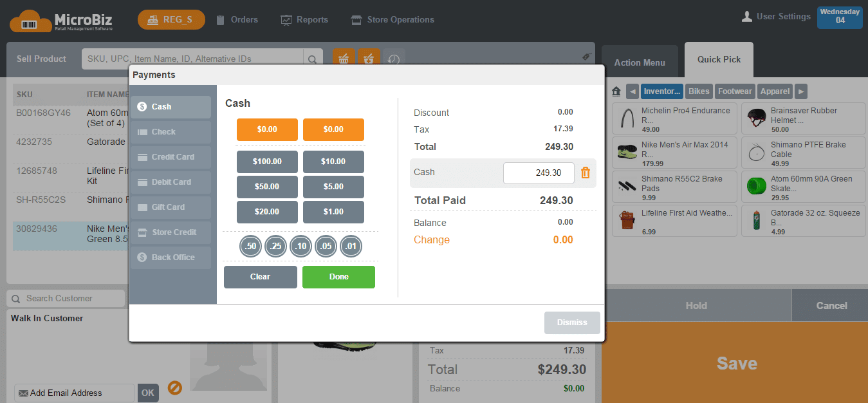This screenshot has height=403, width=868.
Task: Open the REG_S register button
Action: click(x=171, y=19)
